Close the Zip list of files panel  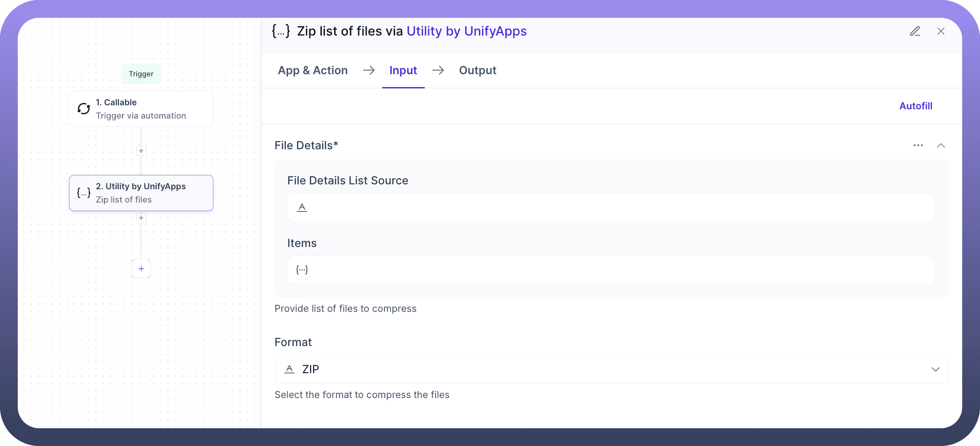[x=940, y=31]
